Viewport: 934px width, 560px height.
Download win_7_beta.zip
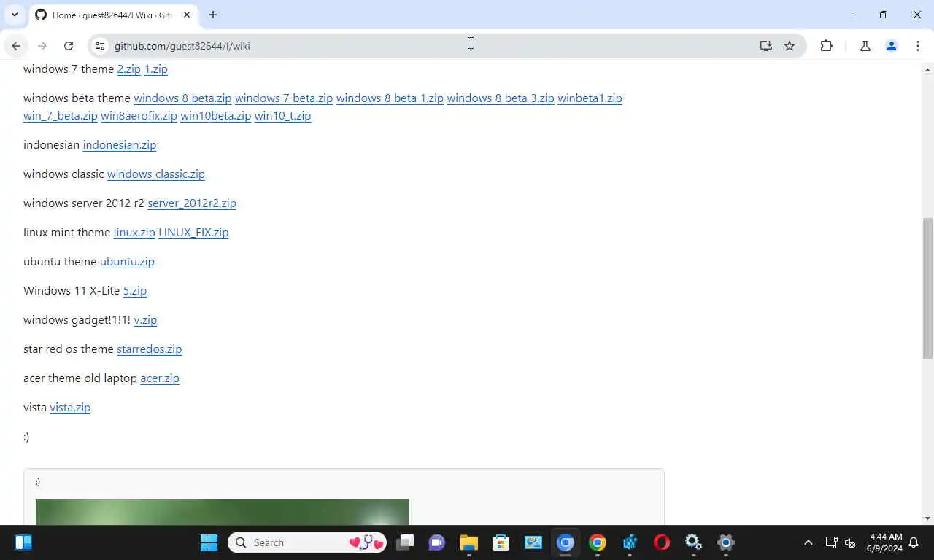point(61,116)
